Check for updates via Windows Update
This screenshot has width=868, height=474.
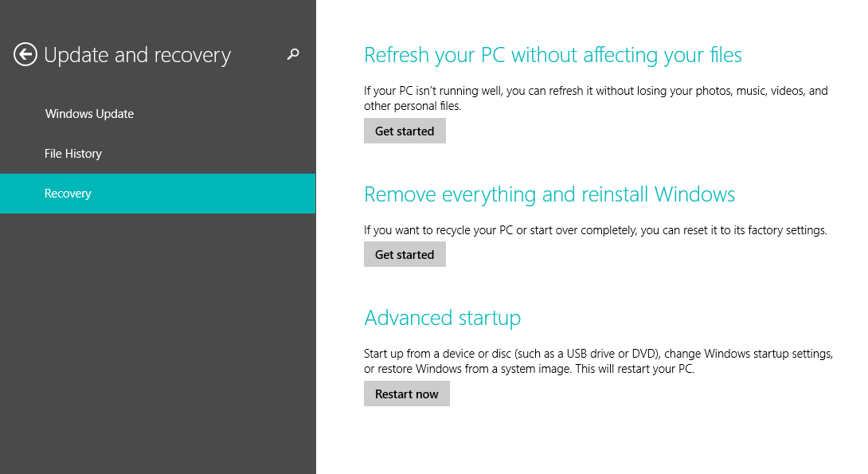point(88,114)
